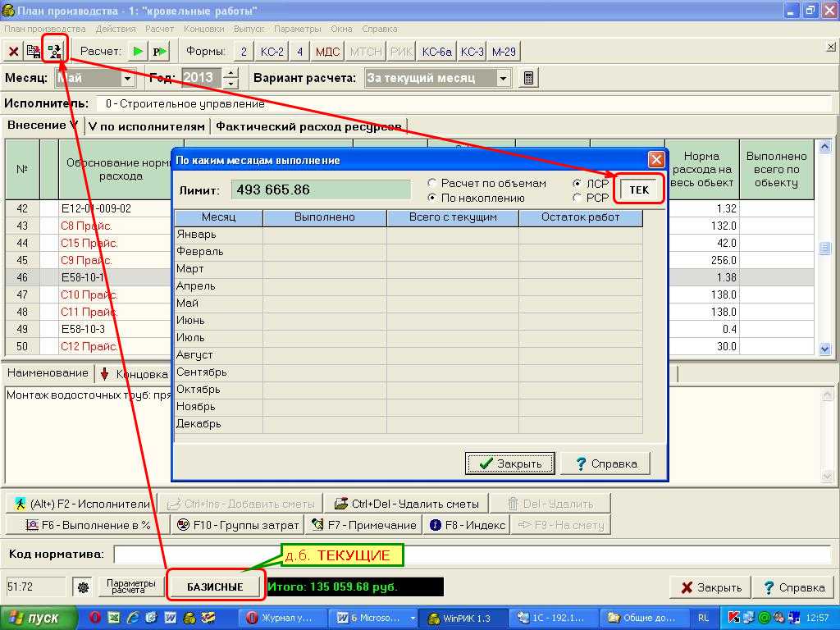This screenshot has width=840, height=630.
Task: Click Закрыть button in the dialog
Action: (509, 463)
